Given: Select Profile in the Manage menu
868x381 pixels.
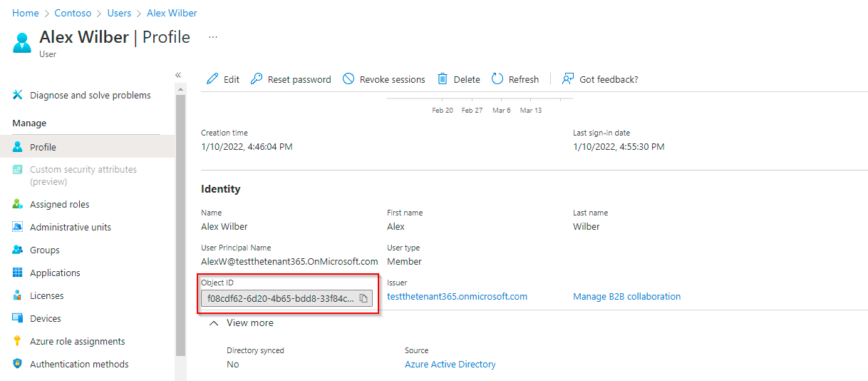Looking at the screenshot, I should [x=87, y=147].
